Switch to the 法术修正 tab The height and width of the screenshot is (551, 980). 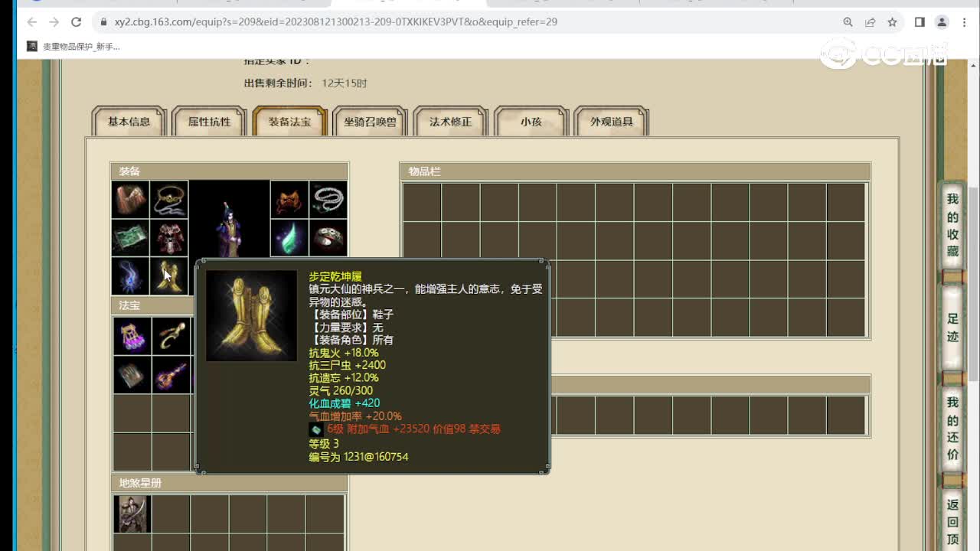pos(450,122)
